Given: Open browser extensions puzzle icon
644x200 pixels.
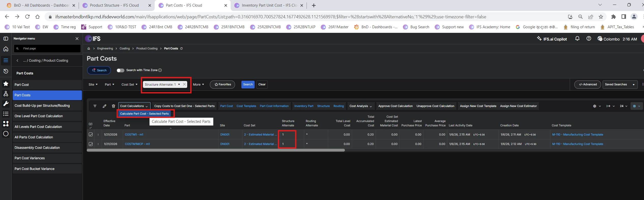Looking at the screenshot, I should pos(613,17).
